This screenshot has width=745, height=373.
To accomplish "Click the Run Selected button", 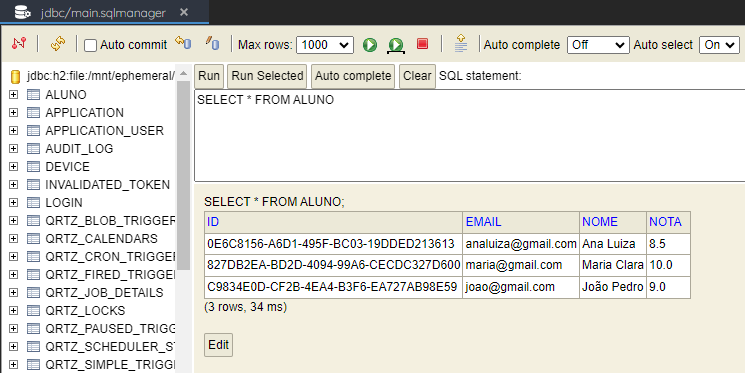I will (267, 76).
